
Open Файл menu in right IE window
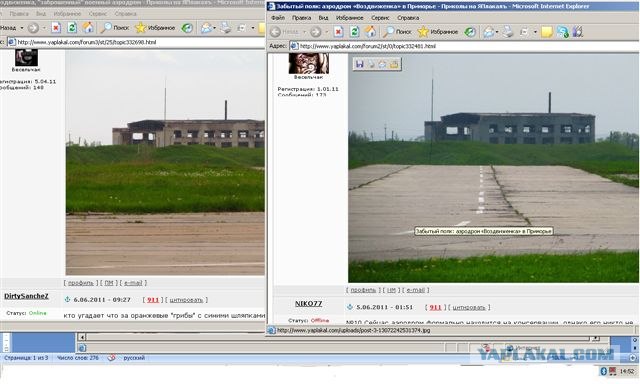coord(278,18)
